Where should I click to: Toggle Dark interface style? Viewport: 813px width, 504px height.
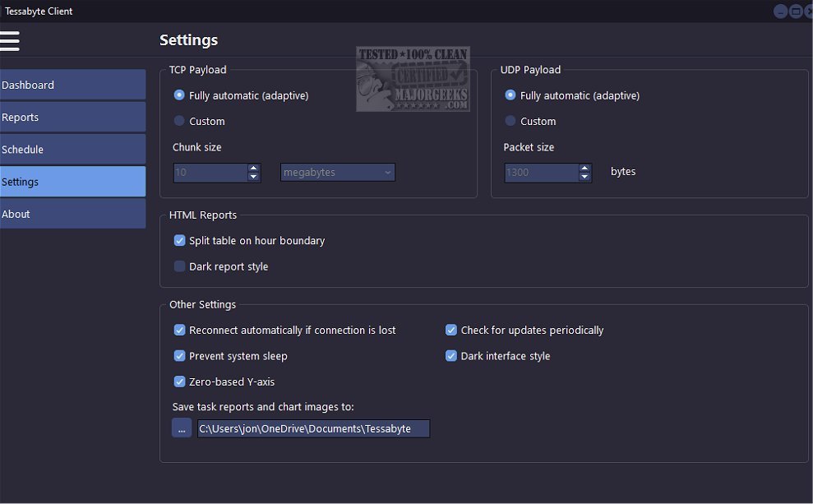[450, 356]
